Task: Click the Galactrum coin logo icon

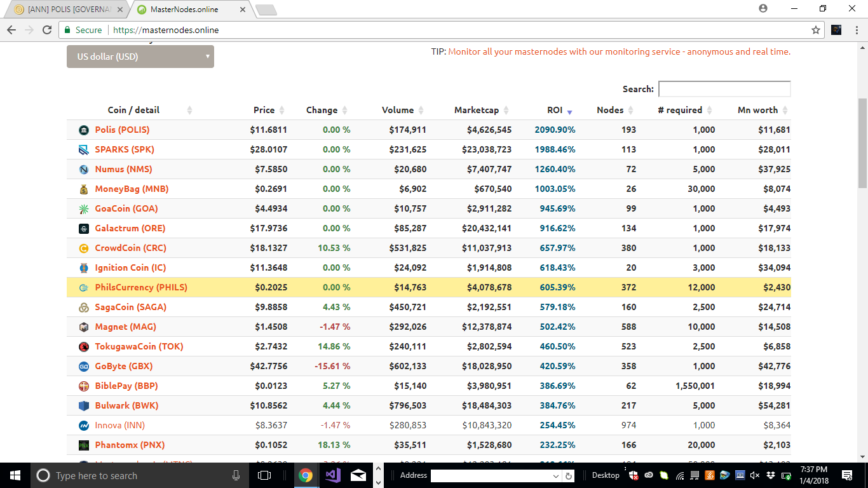Action: (x=83, y=229)
